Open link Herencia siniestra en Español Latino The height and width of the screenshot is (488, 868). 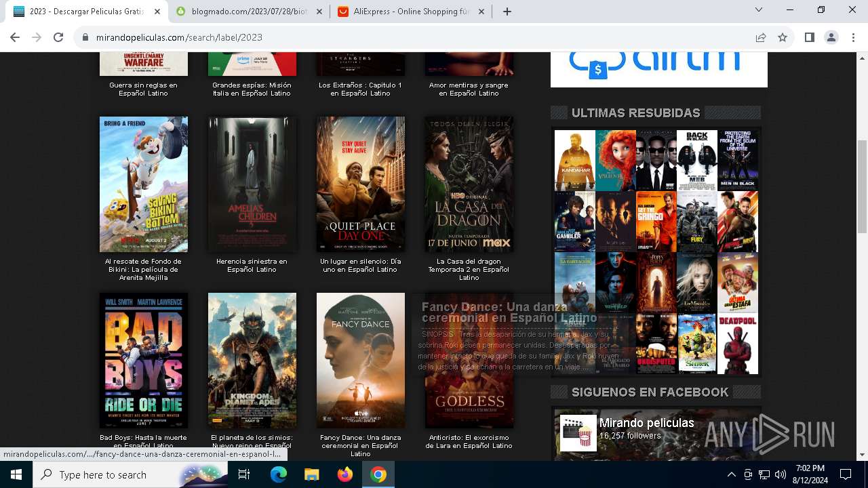(252, 266)
